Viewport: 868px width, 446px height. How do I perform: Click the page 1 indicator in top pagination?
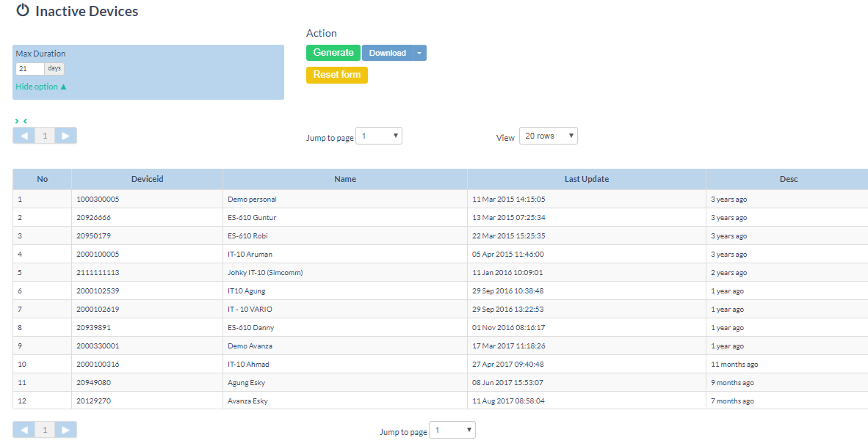pyautogui.click(x=45, y=136)
